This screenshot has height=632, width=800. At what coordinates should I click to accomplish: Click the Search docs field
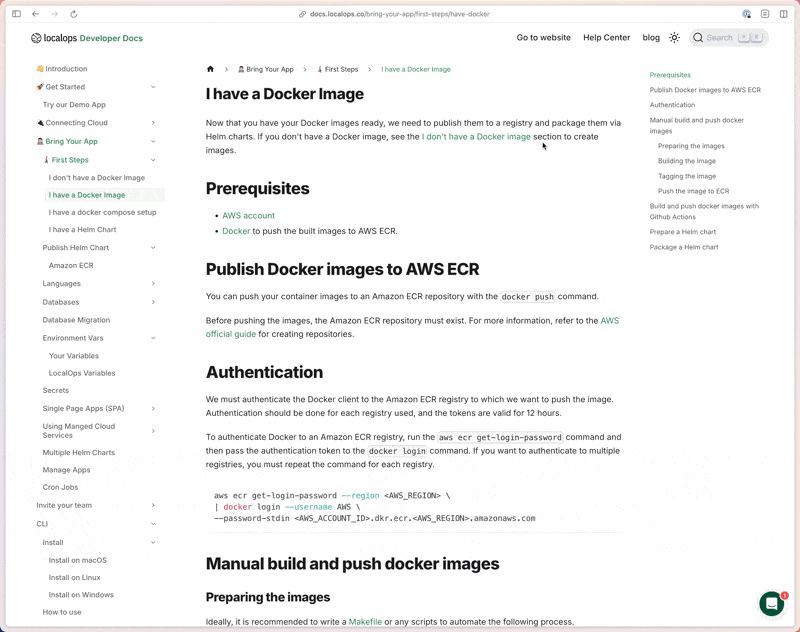pos(729,38)
